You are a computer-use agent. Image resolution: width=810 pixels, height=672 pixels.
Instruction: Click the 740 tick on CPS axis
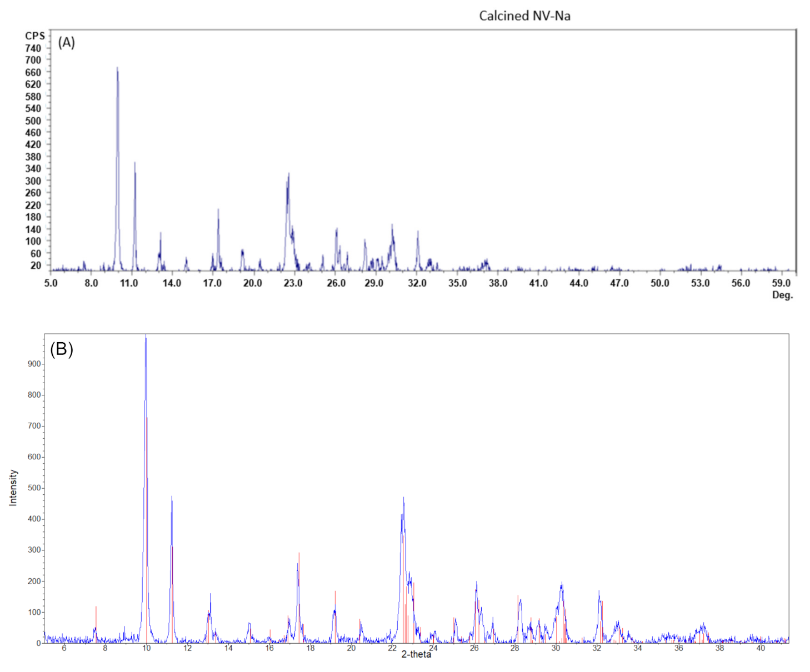(33, 48)
